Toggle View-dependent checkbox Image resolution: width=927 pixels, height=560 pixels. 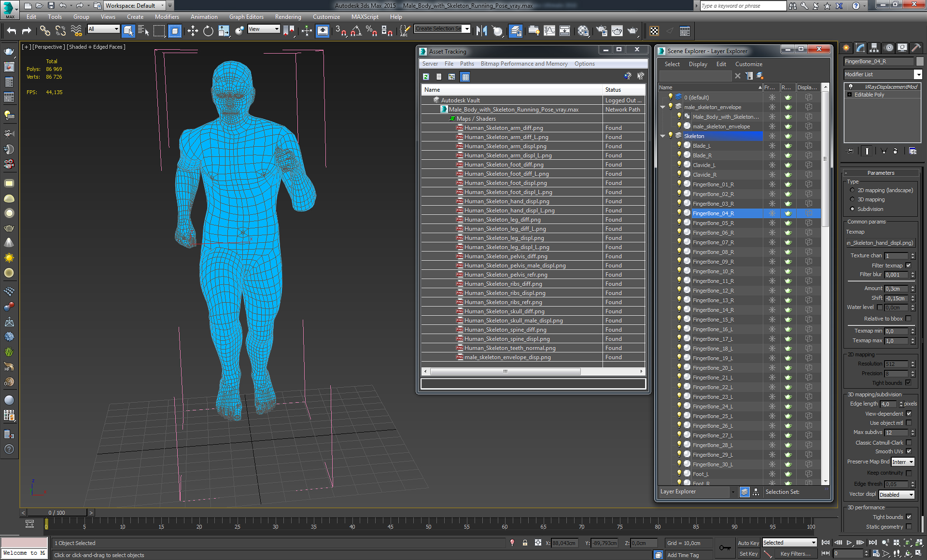909,414
